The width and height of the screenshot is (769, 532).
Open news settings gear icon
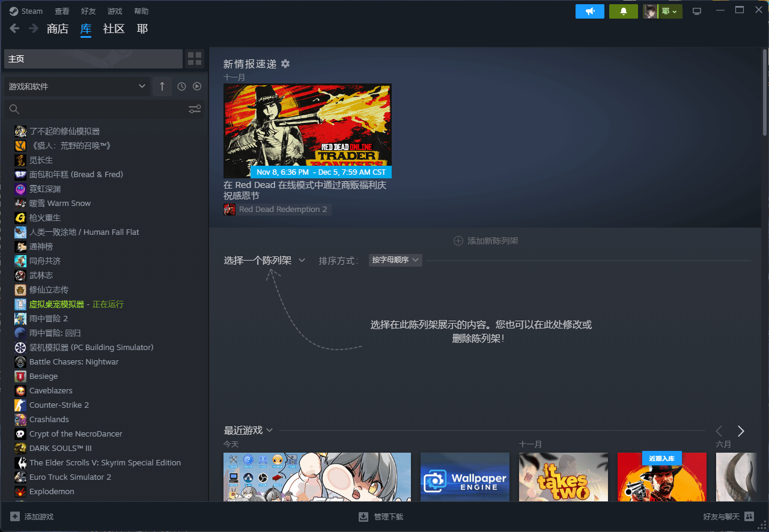click(285, 64)
